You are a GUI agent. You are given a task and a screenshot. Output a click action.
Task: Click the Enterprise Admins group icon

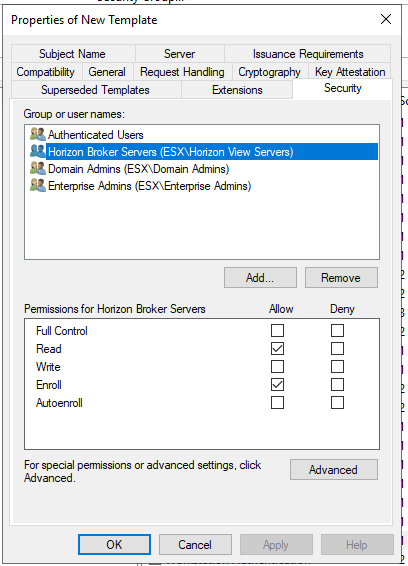pyautogui.click(x=38, y=185)
